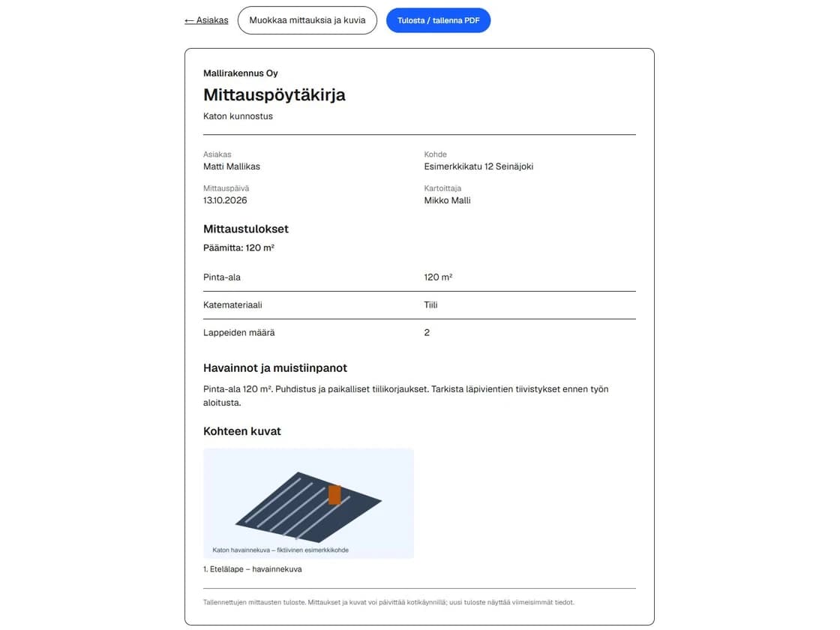Click the company name Mallirakennus Oy
840x630 pixels.
(241, 73)
